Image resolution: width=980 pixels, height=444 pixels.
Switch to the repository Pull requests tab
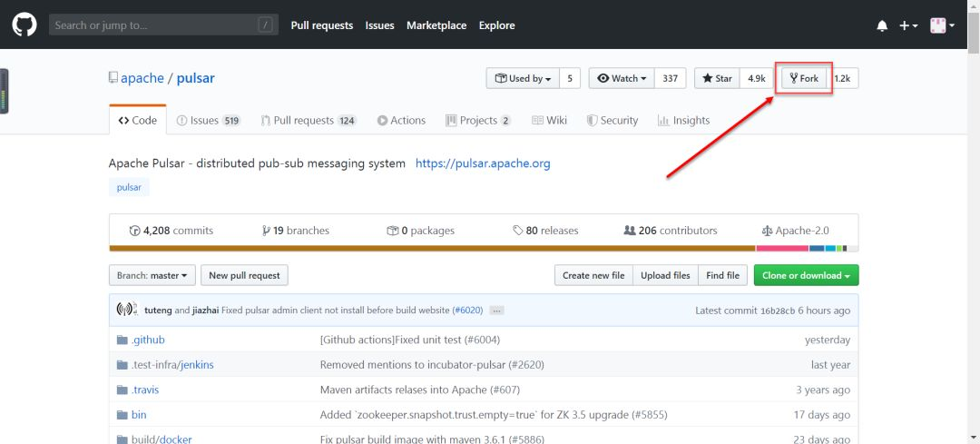tap(309, 120)
